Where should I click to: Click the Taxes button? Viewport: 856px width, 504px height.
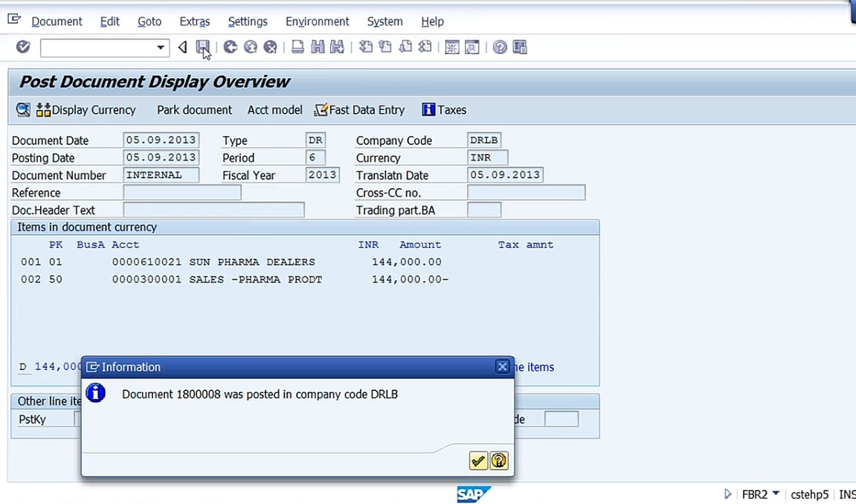tap(445, 109)
